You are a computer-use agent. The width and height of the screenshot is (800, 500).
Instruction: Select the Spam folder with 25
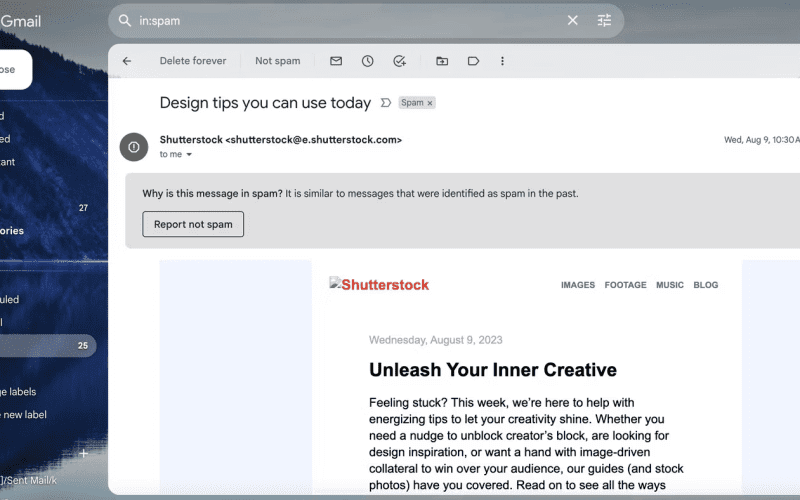click(48, 345)
